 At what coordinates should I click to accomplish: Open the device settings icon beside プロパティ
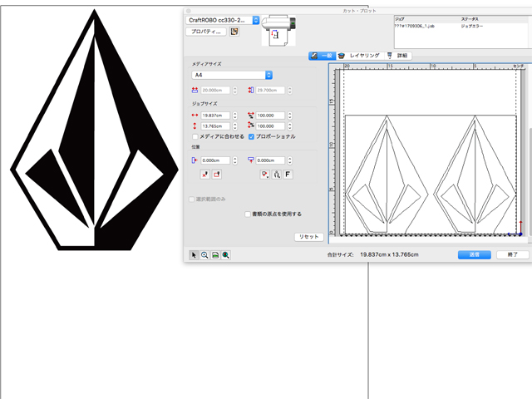(x=234, y=32)
